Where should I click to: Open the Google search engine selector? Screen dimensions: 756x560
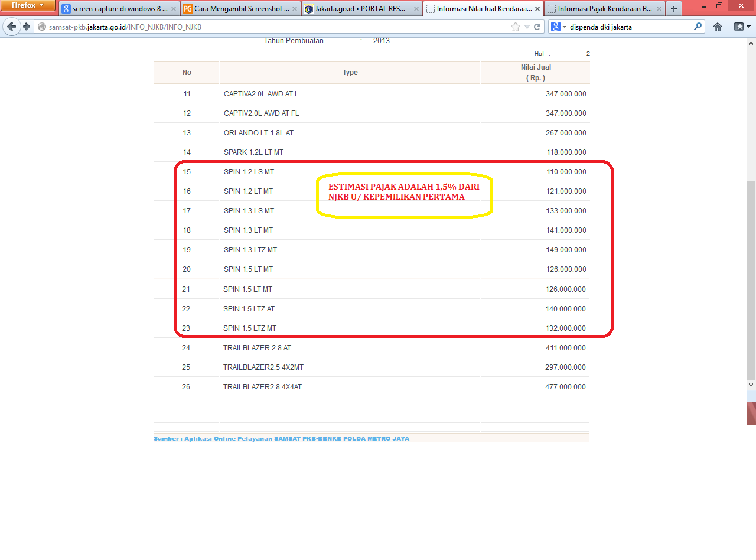pos(558,27)
